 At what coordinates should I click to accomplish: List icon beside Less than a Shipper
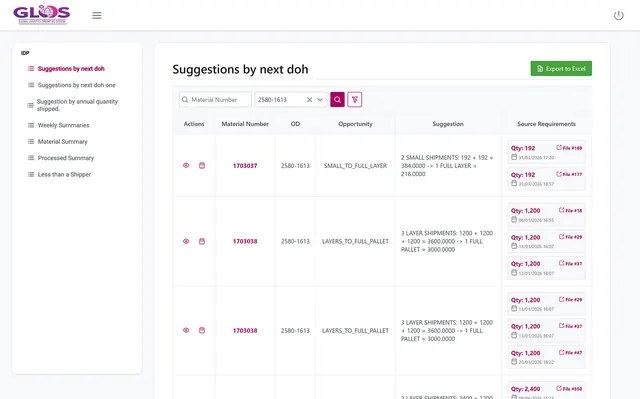click(x=31, y=174)
